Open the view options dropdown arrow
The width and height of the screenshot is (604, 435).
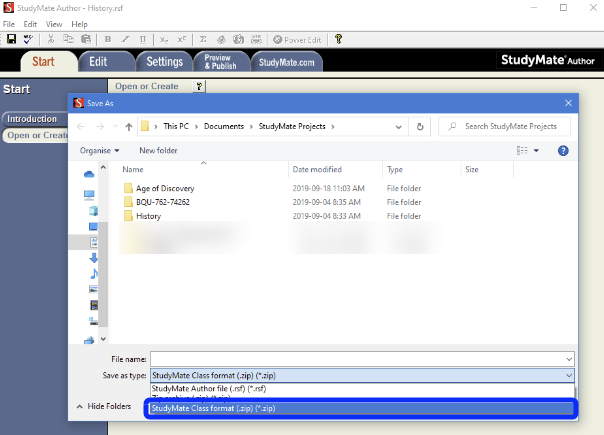coord(536,151)
